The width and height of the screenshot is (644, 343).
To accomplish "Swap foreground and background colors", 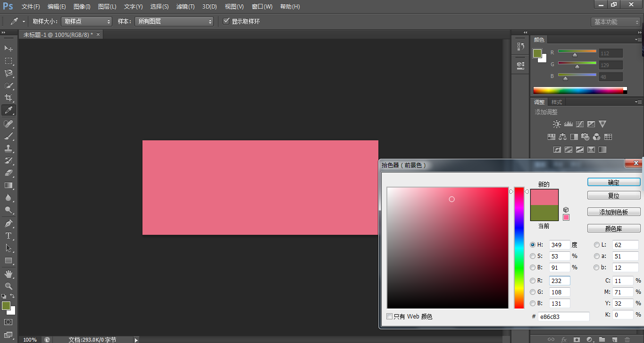I will click(x=13, y=296).
